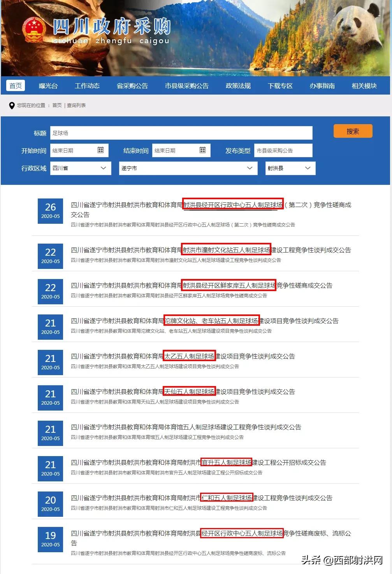Open the 发布类型 selection field
The width and height of the screenshot is (392, 574).
[x=283, y=150]
